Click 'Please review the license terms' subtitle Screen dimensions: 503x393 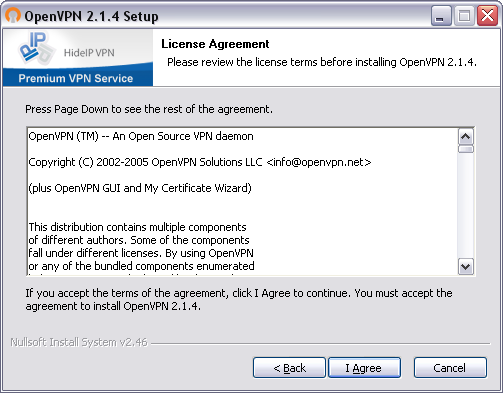pyautogui.click(x=322, y=62)
